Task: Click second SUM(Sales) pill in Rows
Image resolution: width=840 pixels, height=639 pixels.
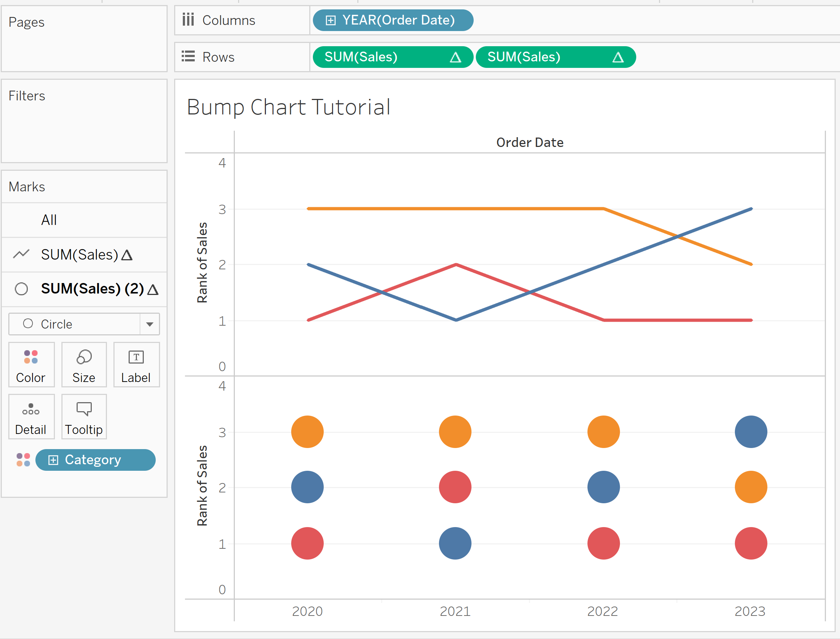Action: (524, 57)
